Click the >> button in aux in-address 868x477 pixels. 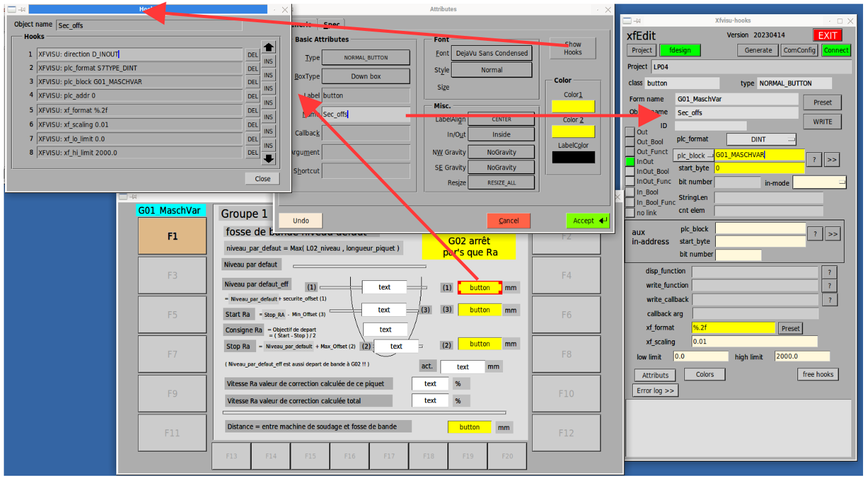(x=833, y=234)
